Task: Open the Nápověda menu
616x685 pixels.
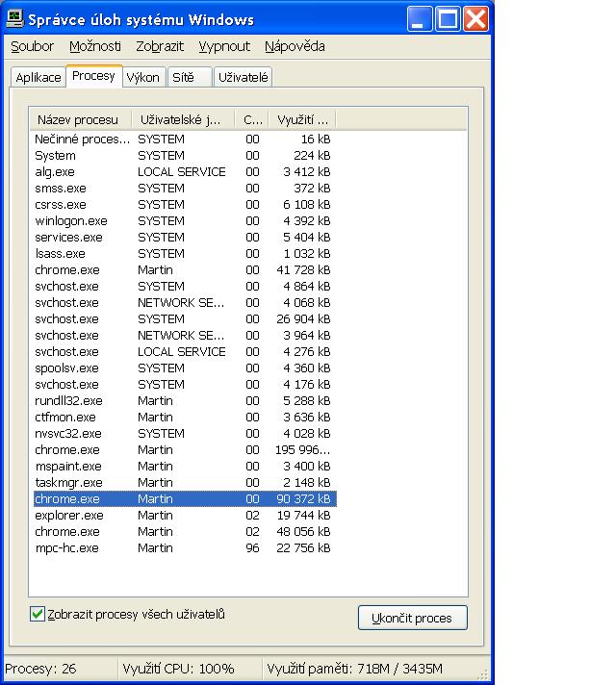Action: pyautogui.click(x=295, y=46)
